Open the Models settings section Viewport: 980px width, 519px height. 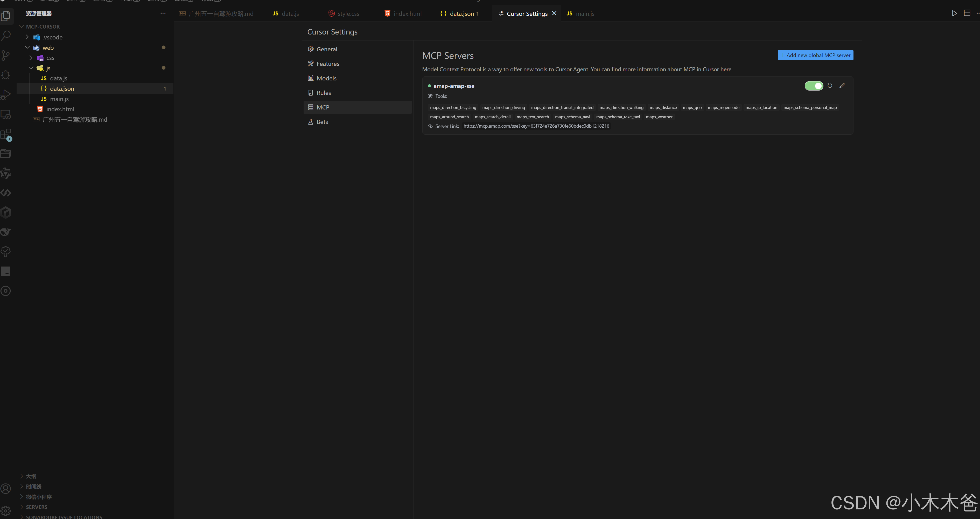pos(326,78)
